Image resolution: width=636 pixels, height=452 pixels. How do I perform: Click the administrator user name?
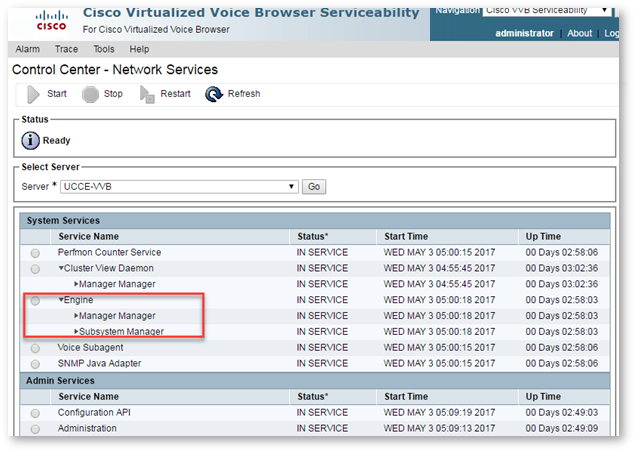524,33
